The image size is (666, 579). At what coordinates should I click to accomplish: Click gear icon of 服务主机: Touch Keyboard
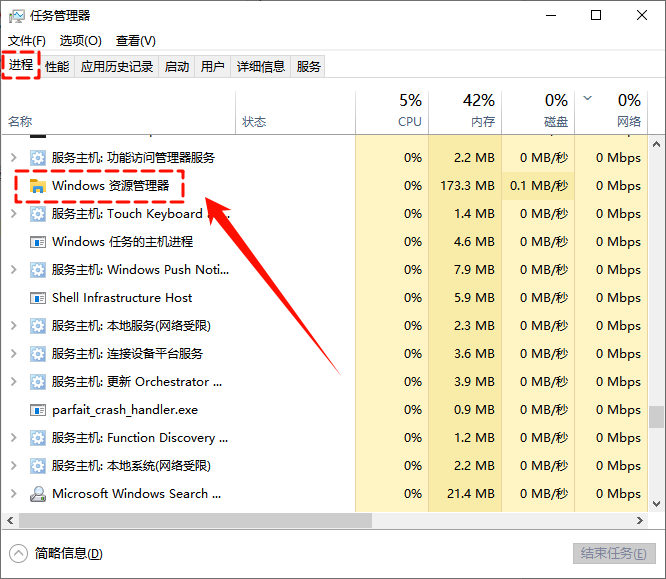[38, 214]
